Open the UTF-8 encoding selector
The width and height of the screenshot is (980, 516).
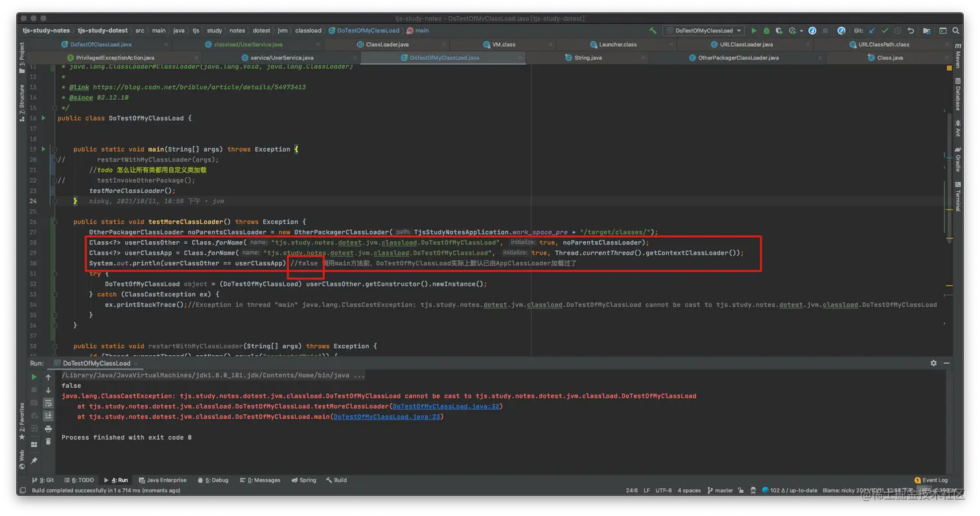pyautogui.click(x=664, y=491)
